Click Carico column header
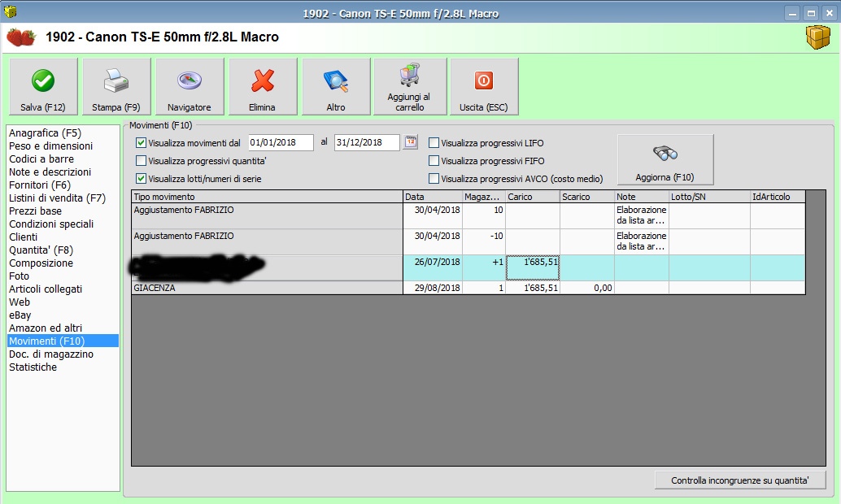The image size is (841, 504). [x=533, y=197]
